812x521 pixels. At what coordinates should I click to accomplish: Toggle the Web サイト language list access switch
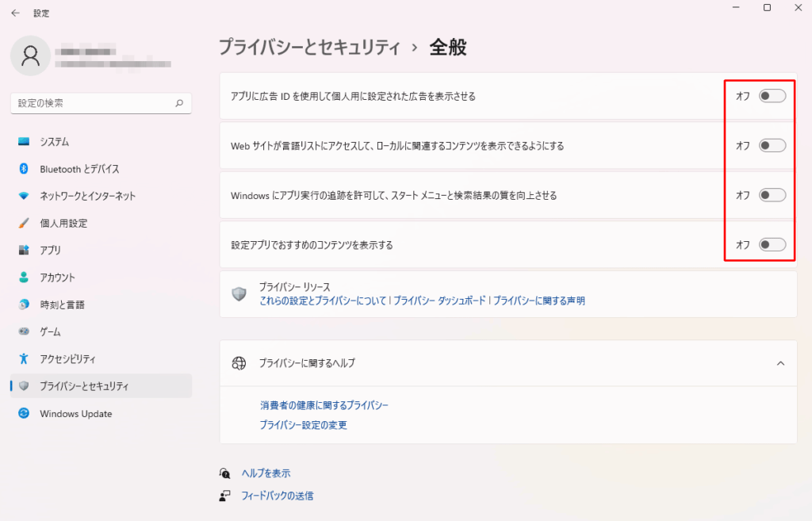[772, 146]
